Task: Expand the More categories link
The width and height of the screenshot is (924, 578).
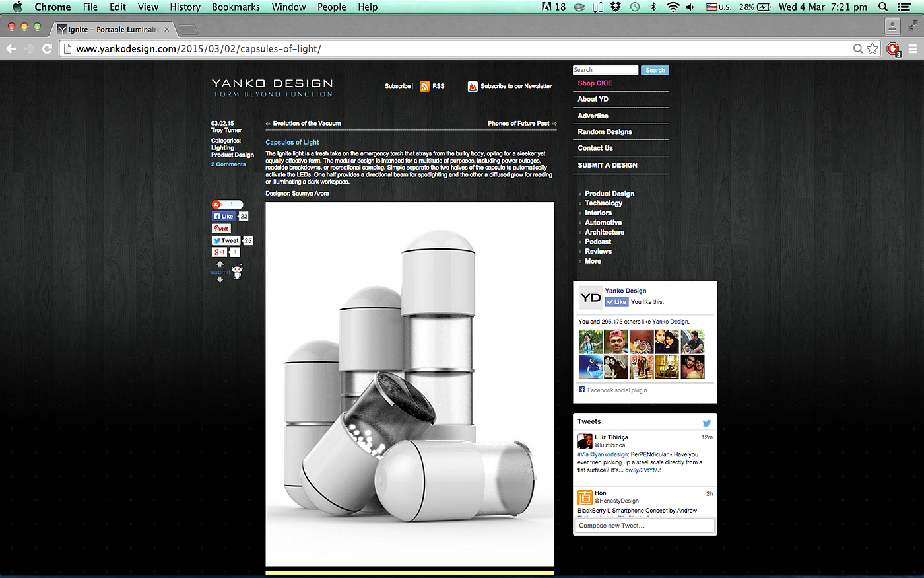Action: tap(593, 261)
